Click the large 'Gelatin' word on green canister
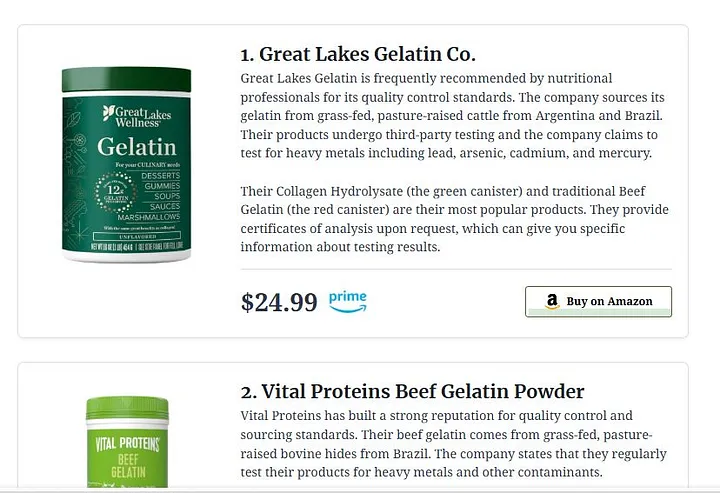Viewport: 720px width, 493px height. (x=137, y=147)
